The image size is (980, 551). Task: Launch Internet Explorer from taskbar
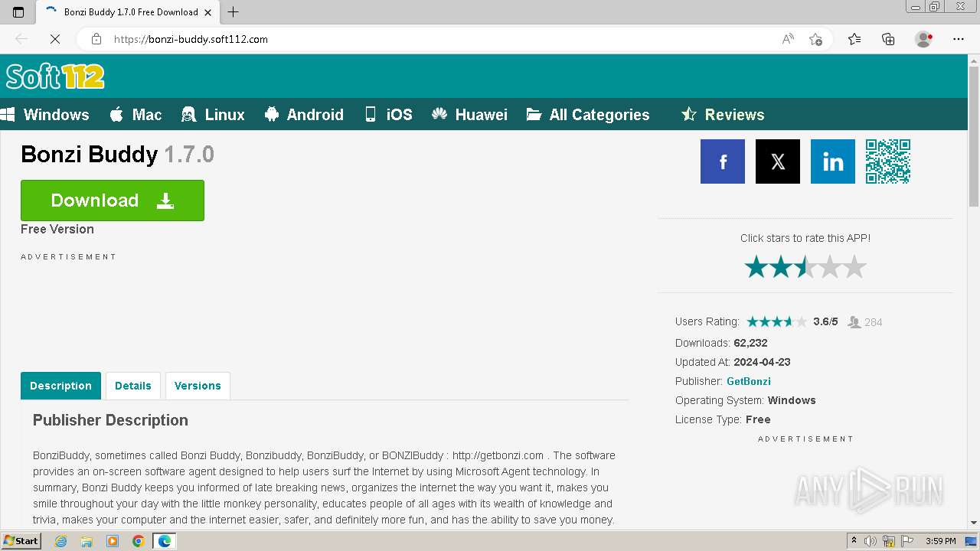[61, 541]
